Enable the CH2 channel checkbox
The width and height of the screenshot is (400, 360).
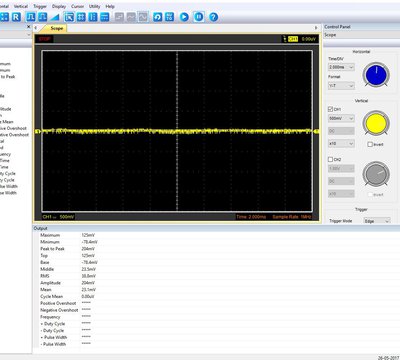click(330, 159)
